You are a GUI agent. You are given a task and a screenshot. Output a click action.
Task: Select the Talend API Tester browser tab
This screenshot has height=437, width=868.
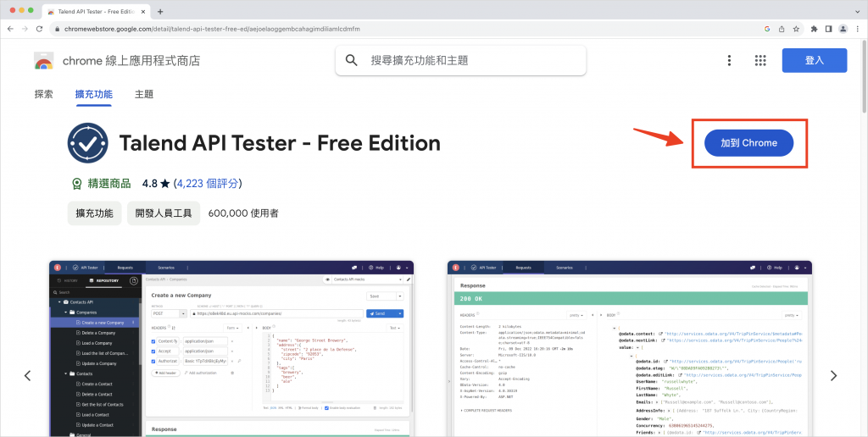click(x=97, y=12)
